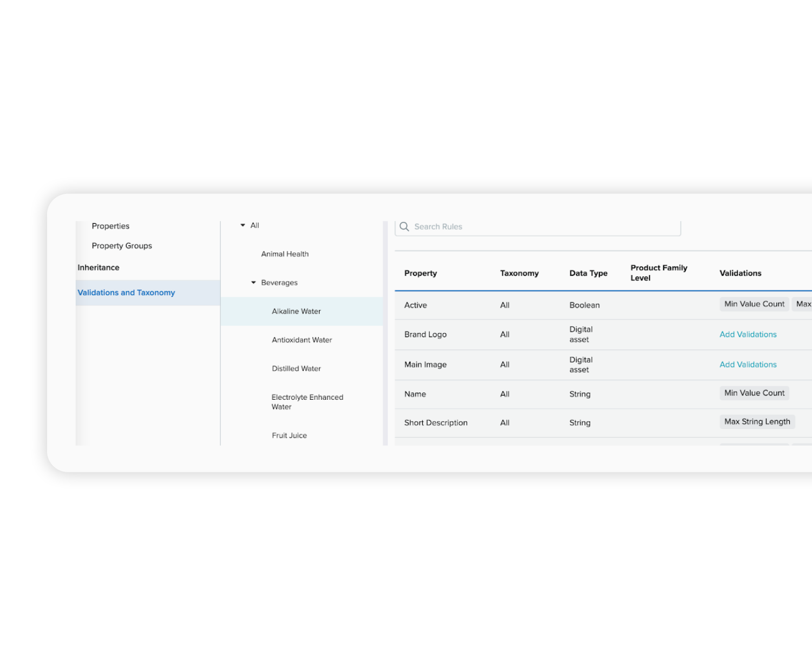Screen dimensions: 812x650
Task: Go to the Inheritance section
Action: (99, 268)
